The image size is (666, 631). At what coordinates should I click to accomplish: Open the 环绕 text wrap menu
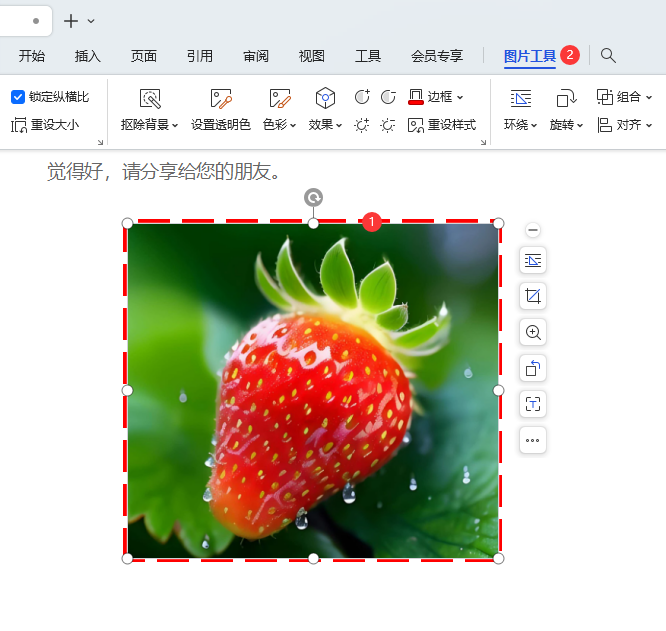521,110
